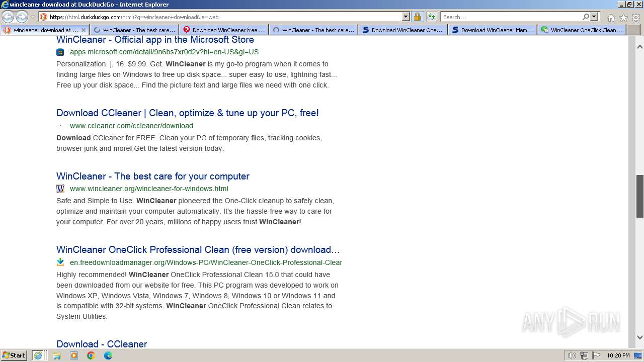Screen dimensions: 644x362
Task: Go forward with the Forward arrow button
Action: pos(22,17)
